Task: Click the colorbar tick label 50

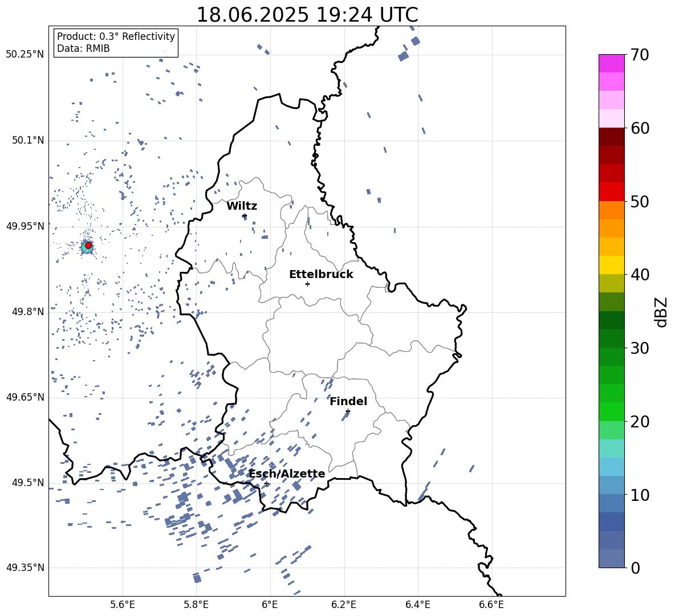Action: click(x=640, y=201)
